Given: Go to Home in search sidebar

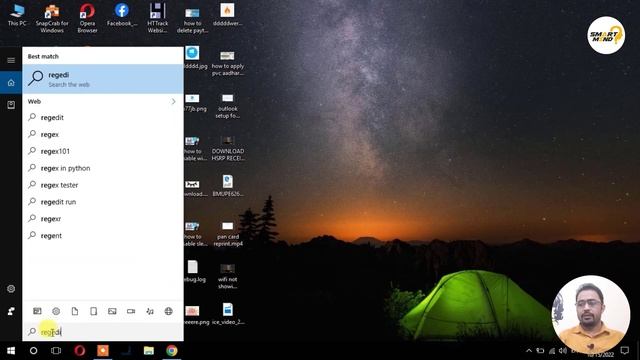Looking at the screenshot, I should coord(11,83).
